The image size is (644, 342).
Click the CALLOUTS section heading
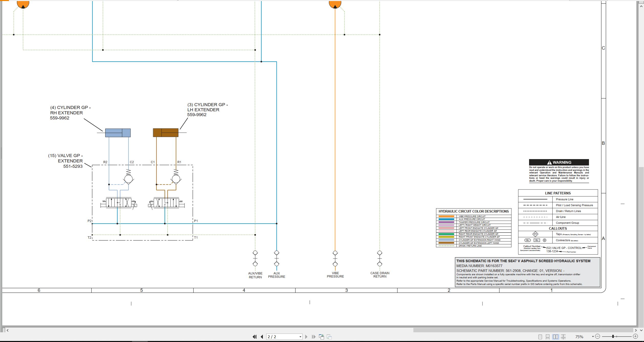point(558,228)
